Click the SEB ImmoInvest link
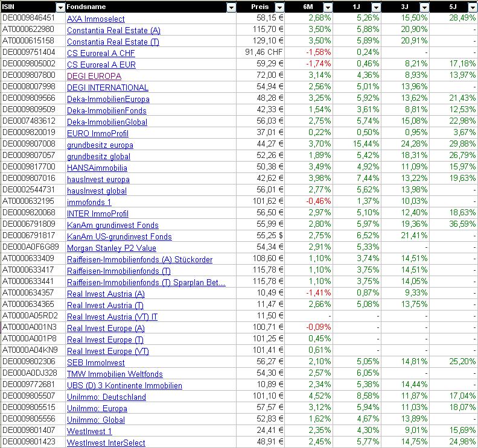This screenshot has width=478, height=448. pyautogui.click(x=96, y=363)
